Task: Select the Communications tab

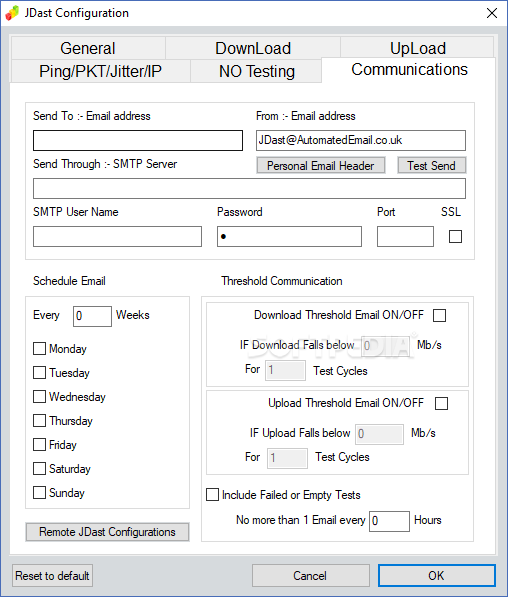Action: [409, 70]
